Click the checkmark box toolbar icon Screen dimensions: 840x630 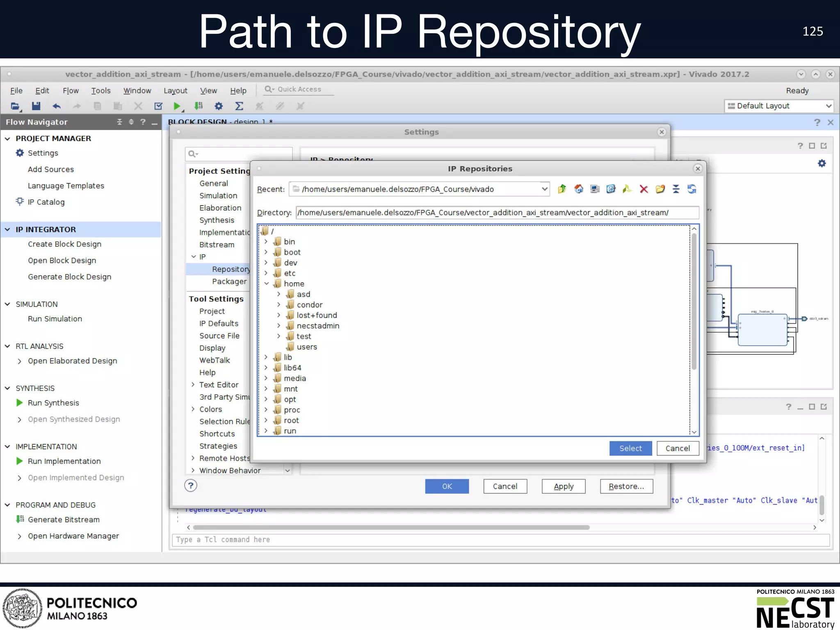[x=158, y=106]
